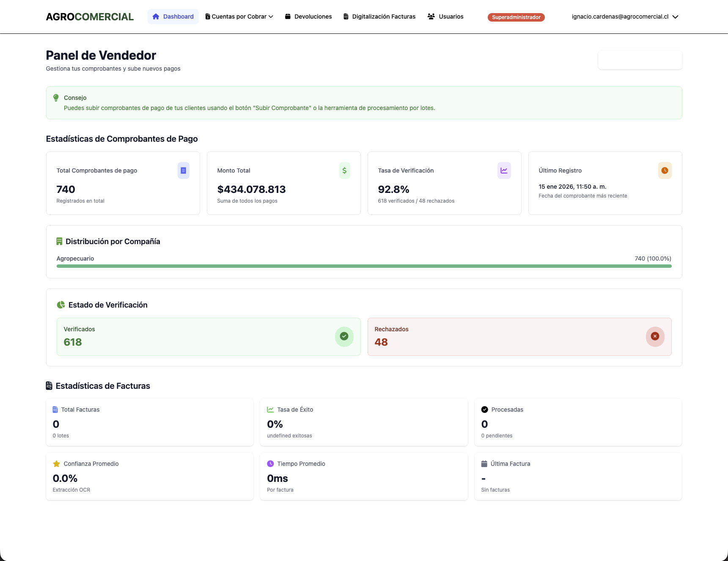Go to Devoluciones in the navigation
The height and width of the screenshot is (561, 728).
308,16
